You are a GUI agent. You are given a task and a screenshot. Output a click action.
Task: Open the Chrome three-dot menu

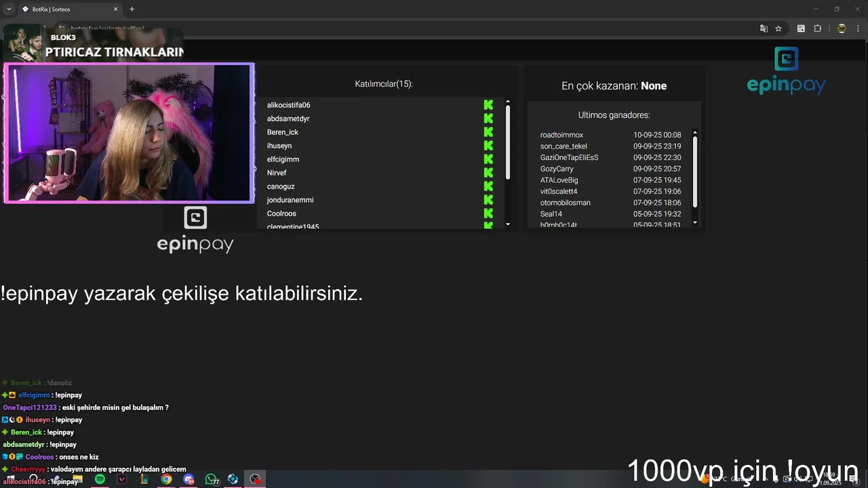(858, 28)
